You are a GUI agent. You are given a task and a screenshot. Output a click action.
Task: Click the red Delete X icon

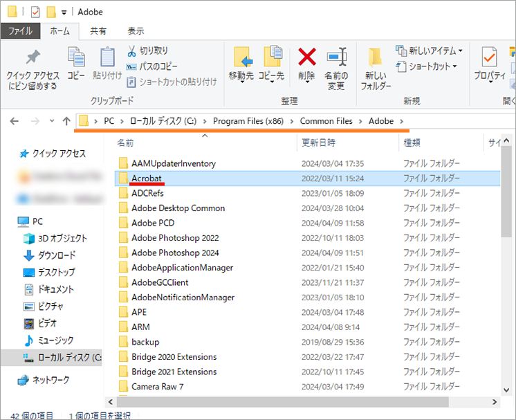click(x=307, y=57)
